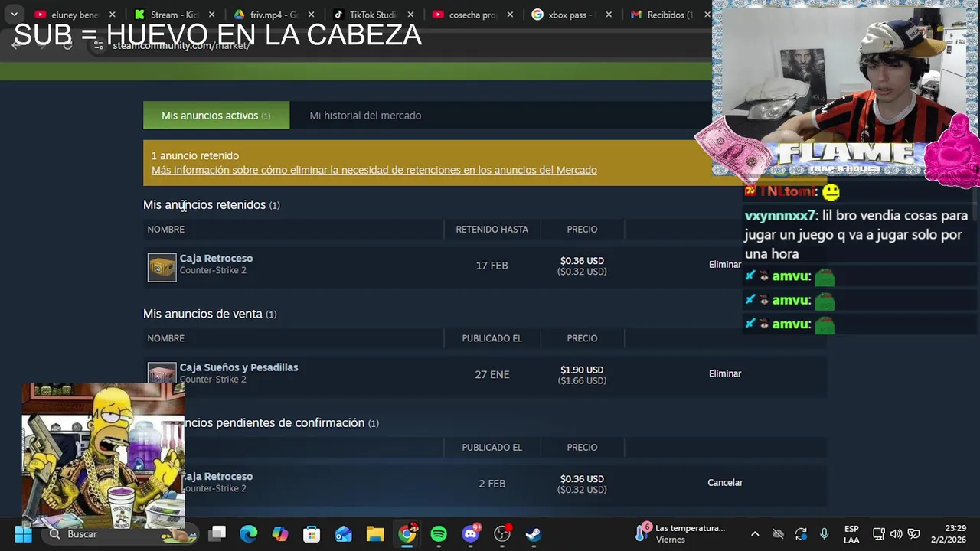The width and height of the screenshot is (980, 551).
Task: Open volume settings from the tray
Action: (896, 534)
